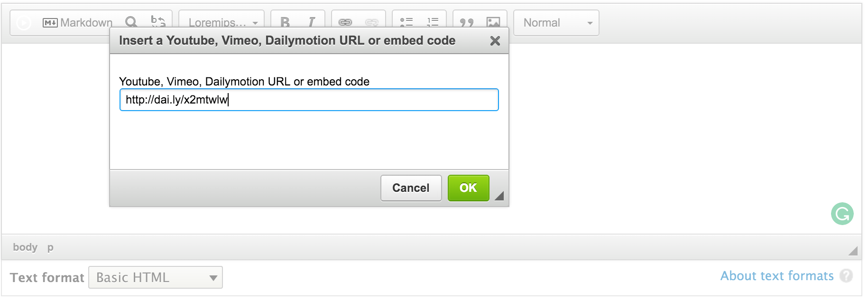The width and height of the screenshot is (868, 302).
Task: Toggle the Markdown editing mode
Action: (78, 23)
